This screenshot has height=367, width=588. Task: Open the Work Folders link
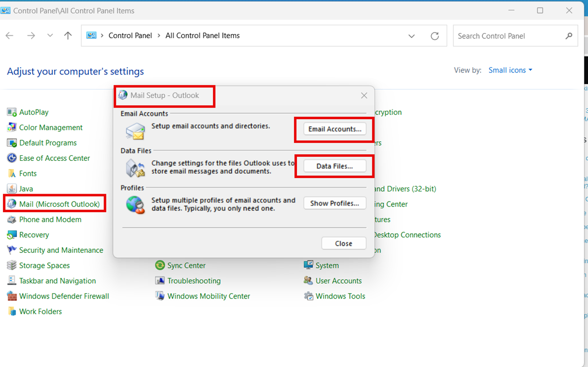(41, 312)
